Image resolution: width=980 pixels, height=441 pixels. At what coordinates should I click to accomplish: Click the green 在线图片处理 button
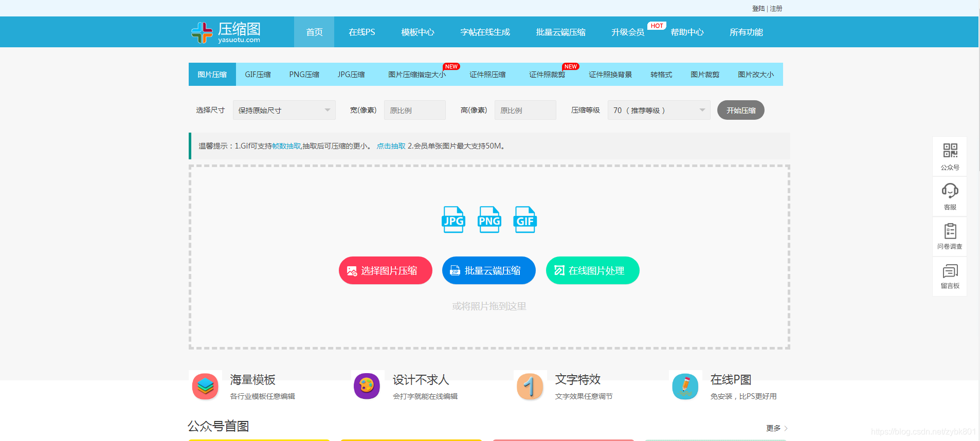[x=593, y=270]
